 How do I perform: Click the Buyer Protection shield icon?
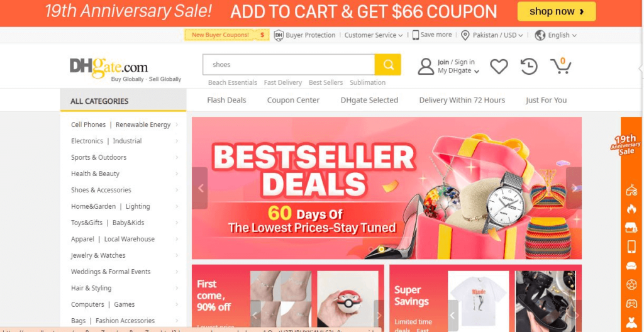click(279, 35)
